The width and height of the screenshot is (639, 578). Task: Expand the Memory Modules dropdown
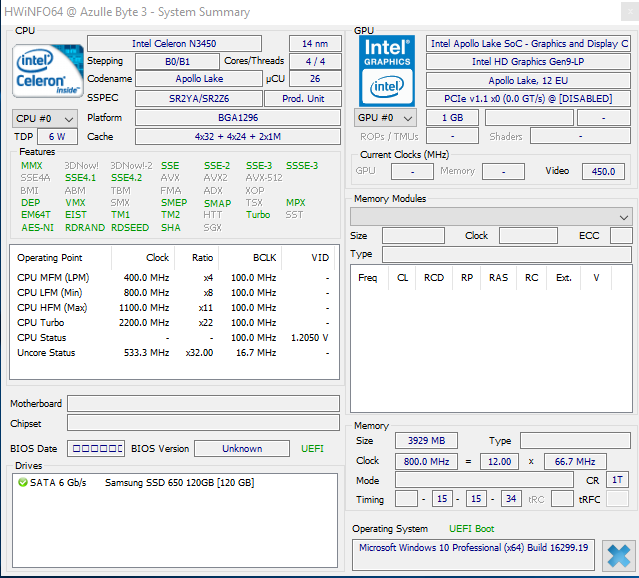(x=491, y=217)
